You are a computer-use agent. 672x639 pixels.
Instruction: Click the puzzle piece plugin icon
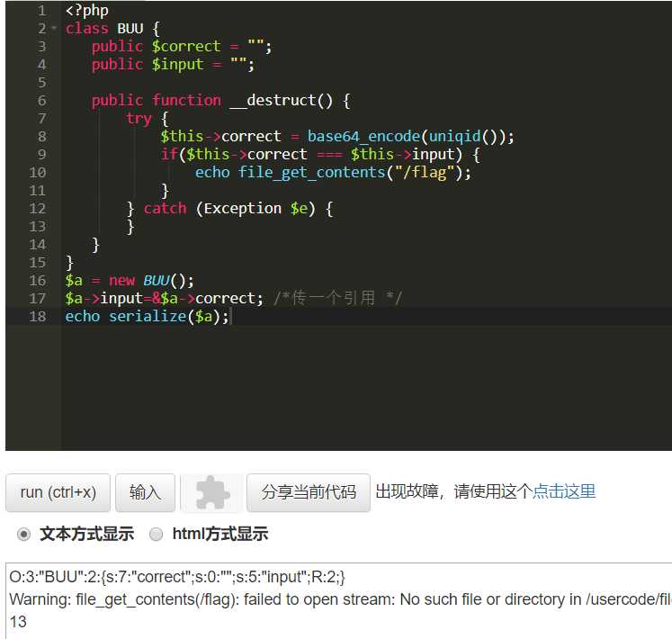coord(212,492)
